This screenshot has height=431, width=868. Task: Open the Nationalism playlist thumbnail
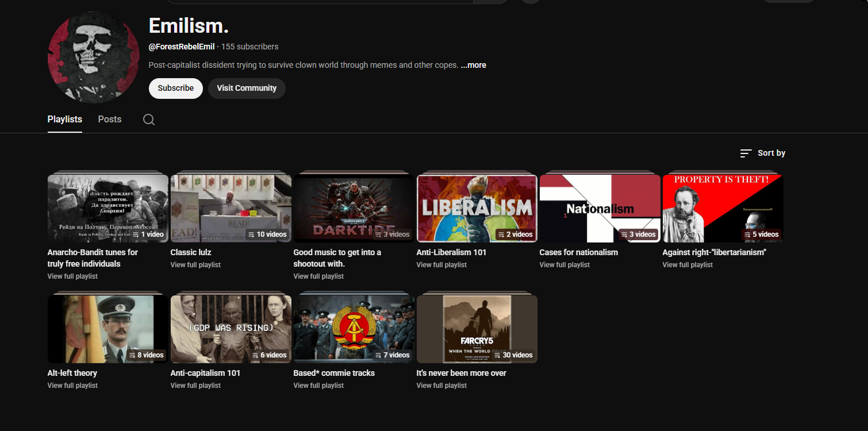click(600, 209)
